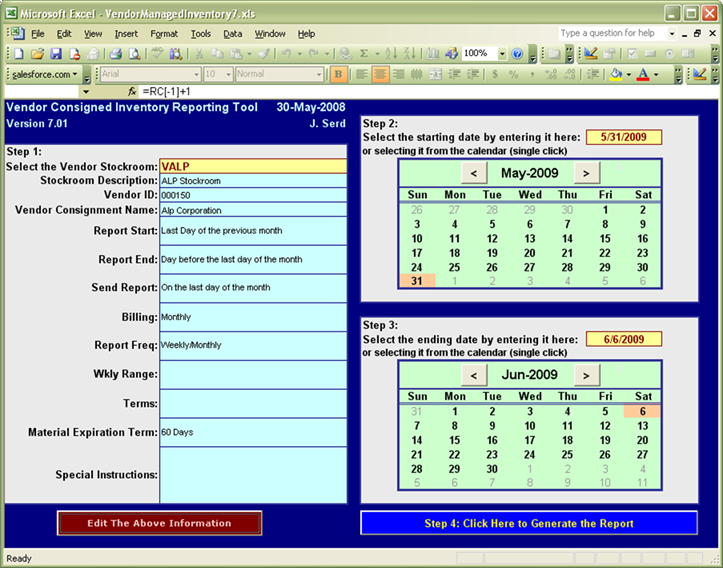
Task: Open the Insert menu
Action: coord(126,34)
